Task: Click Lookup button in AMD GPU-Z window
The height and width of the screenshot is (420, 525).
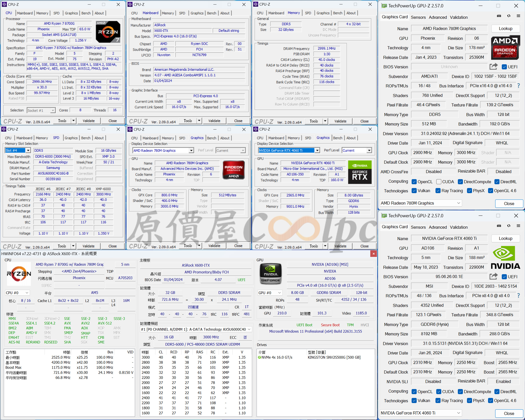Action: [505, 28]
